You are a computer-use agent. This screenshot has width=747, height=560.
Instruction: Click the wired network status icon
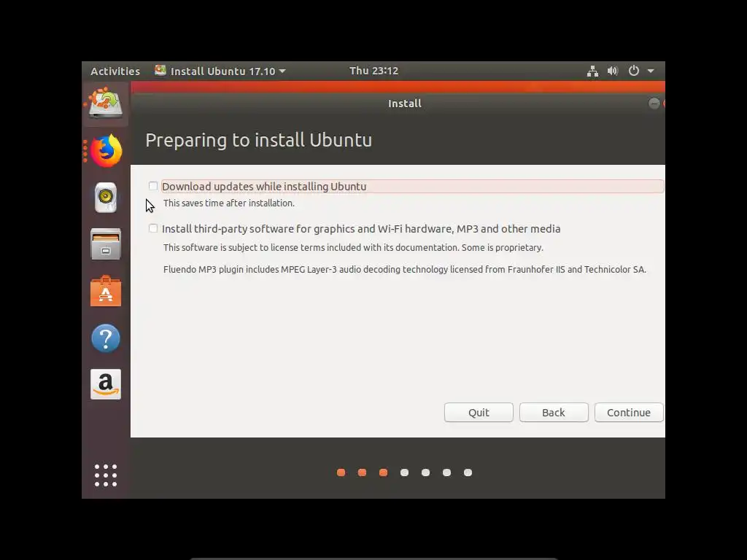tap(592, 71)
